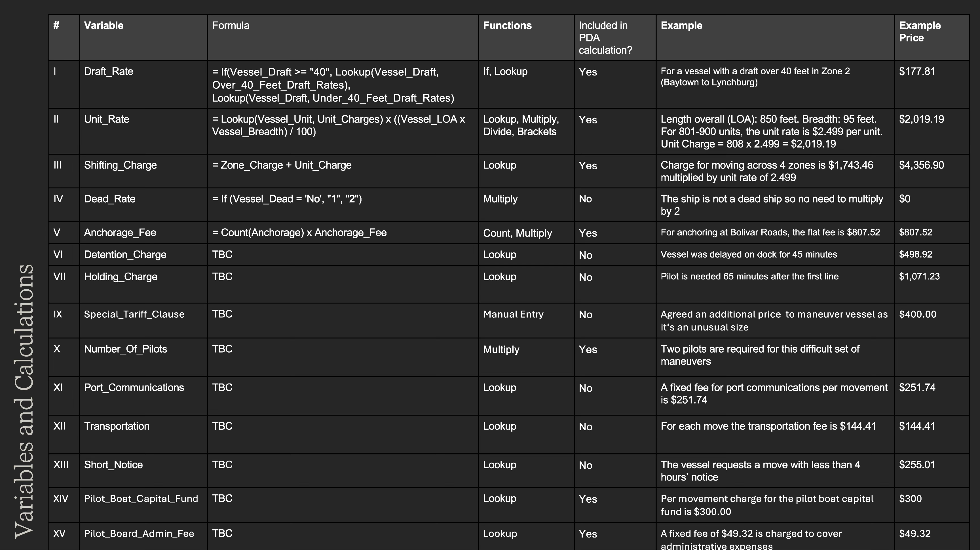Select 'TBC' formula in Detention_Charge row
980x550 pixels.
click(222, 255)
